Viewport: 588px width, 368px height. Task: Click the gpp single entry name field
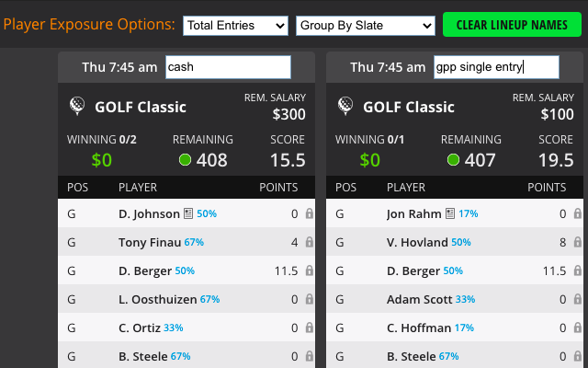496,67
